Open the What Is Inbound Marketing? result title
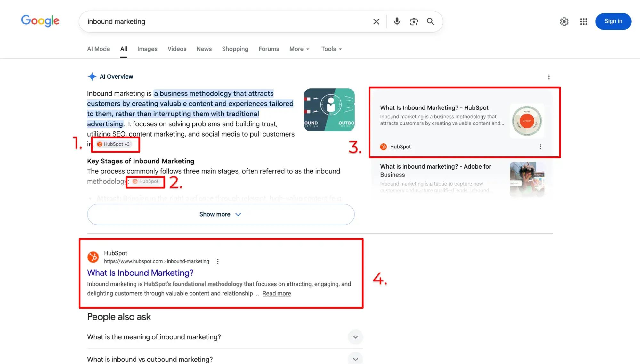This screenshot has height=364, width=640. (140, 273)
